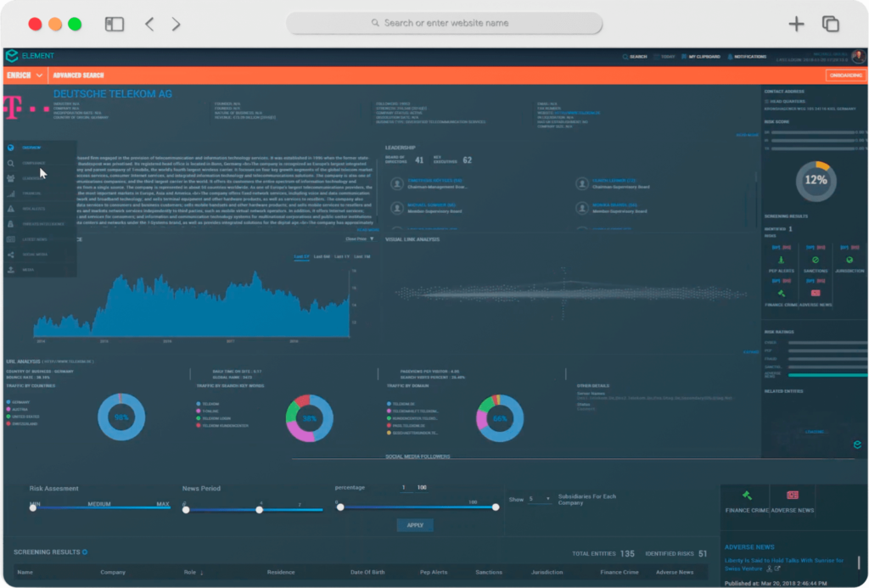Select the Threats Intelligence icon in sidebar
The height and width of the screenshot is (588, 869).
pos(10,224)
